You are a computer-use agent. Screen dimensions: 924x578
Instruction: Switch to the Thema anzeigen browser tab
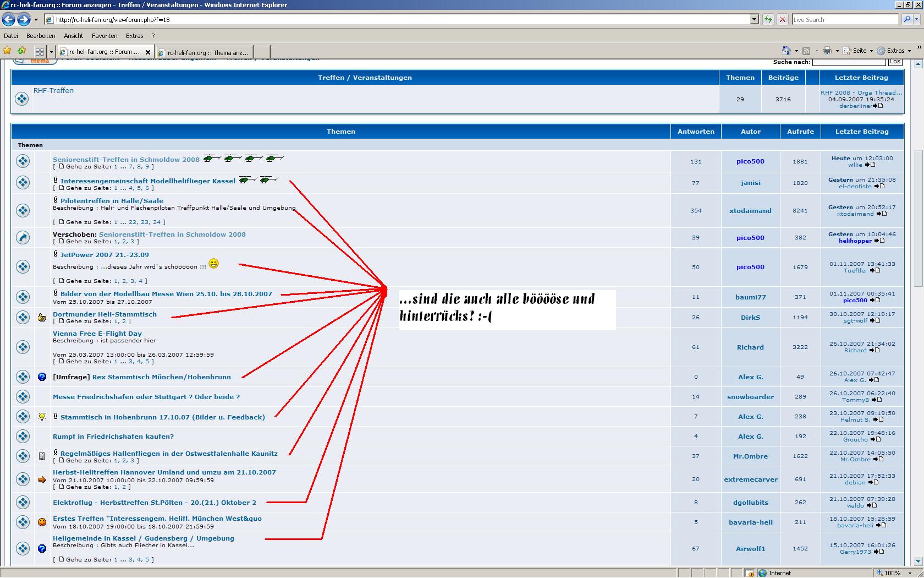click(204, 53)
